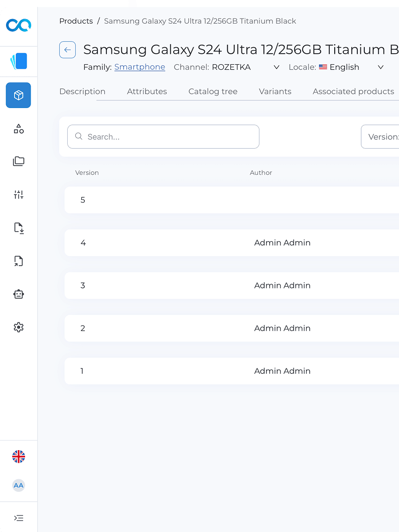This screenshot has height=532, width=399.
Task: Click the search magnifier icon
Action: coord(79,137)
